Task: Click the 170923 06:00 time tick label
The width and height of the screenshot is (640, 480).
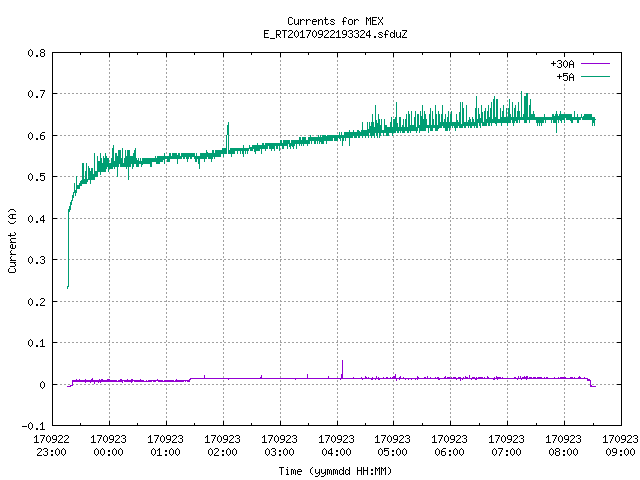Action: pos(449,446)
